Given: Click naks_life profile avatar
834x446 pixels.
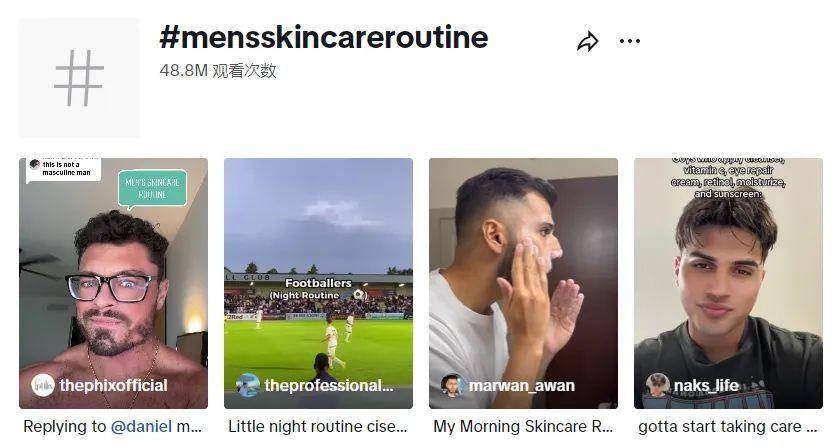Looking at the screenshot, I should click(657, 385).
